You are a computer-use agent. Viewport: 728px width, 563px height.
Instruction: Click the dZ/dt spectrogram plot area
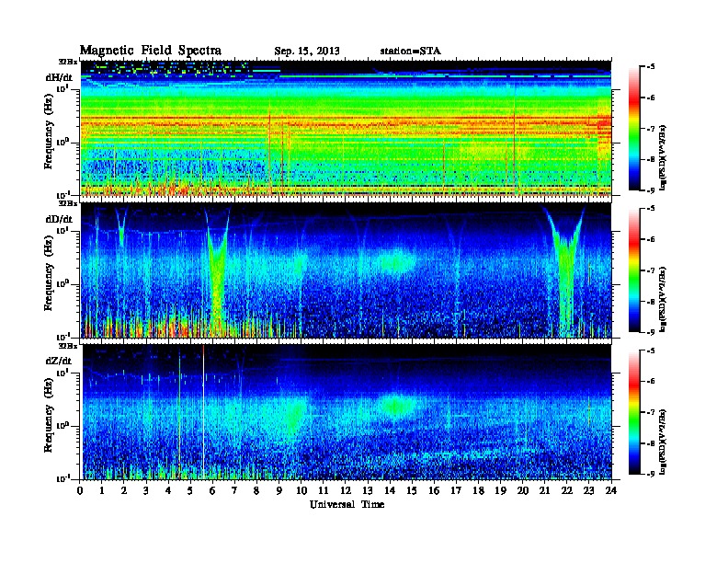point(346,412)
